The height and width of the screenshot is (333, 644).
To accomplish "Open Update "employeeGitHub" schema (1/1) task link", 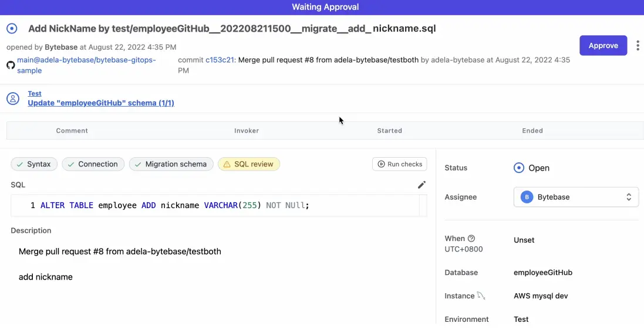I will [101, 103].
